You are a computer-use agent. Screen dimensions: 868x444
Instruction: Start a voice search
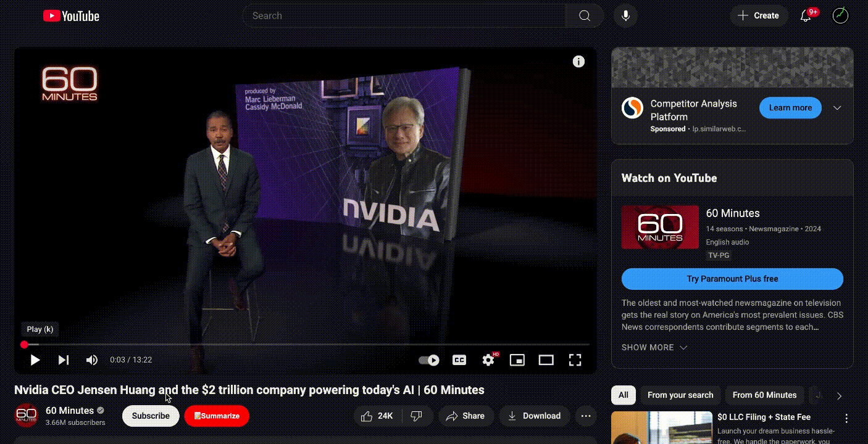tap(625, 15)
